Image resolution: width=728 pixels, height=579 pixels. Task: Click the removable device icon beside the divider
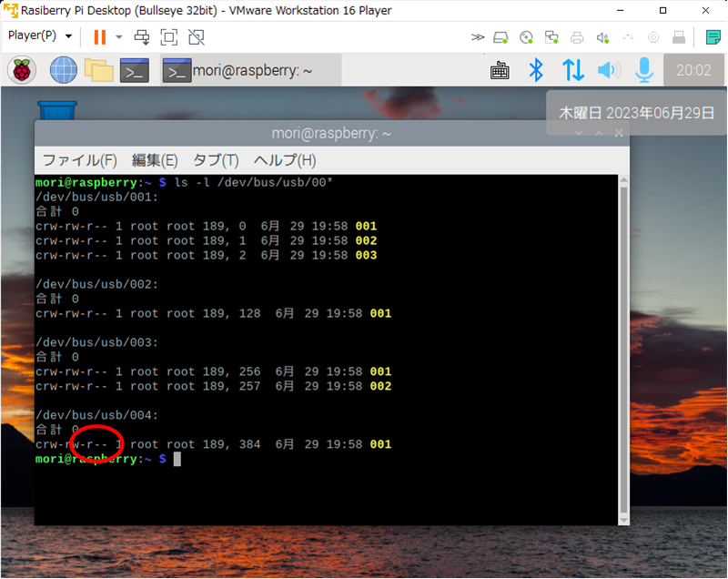coord(679,37)
